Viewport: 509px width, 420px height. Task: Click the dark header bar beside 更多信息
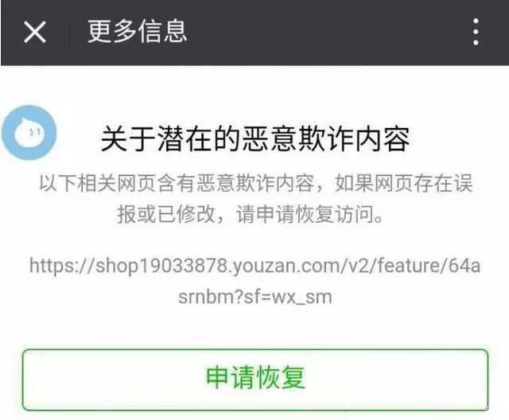click(324, 32)
